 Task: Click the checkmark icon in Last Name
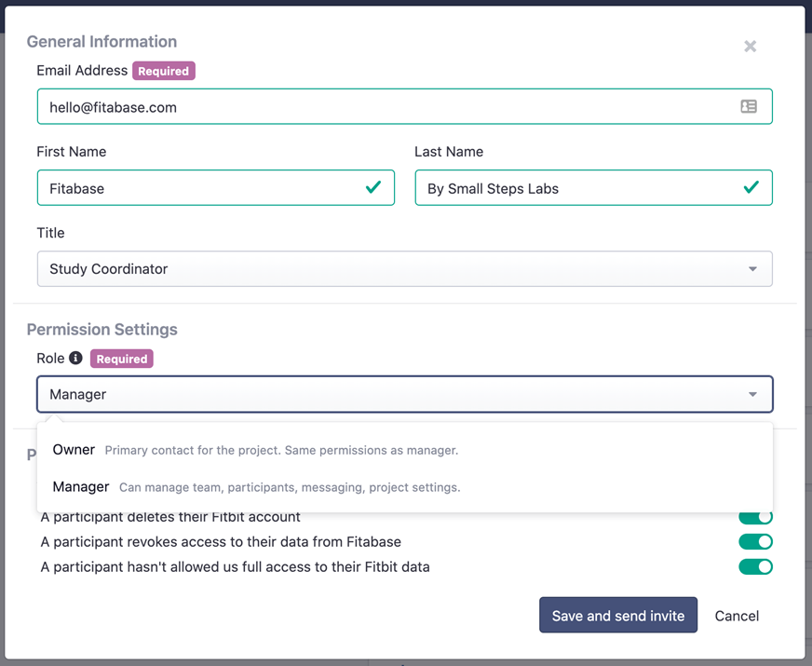coord(751,187)
